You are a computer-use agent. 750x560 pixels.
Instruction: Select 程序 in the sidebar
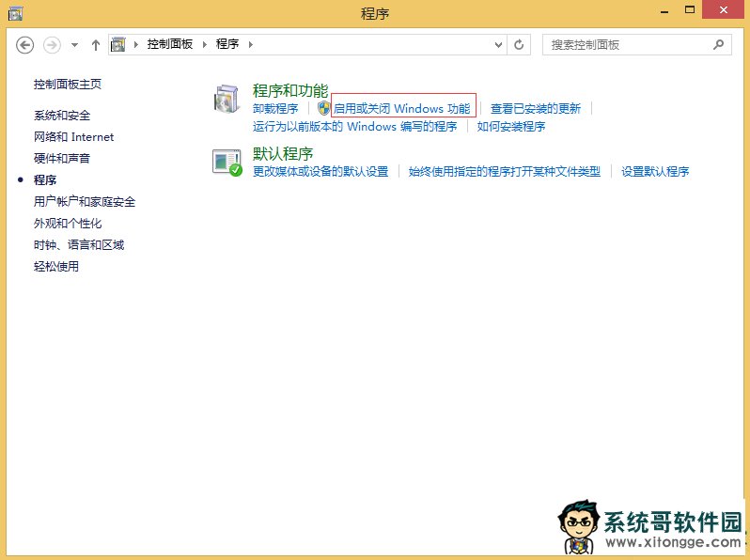[45, 180]
